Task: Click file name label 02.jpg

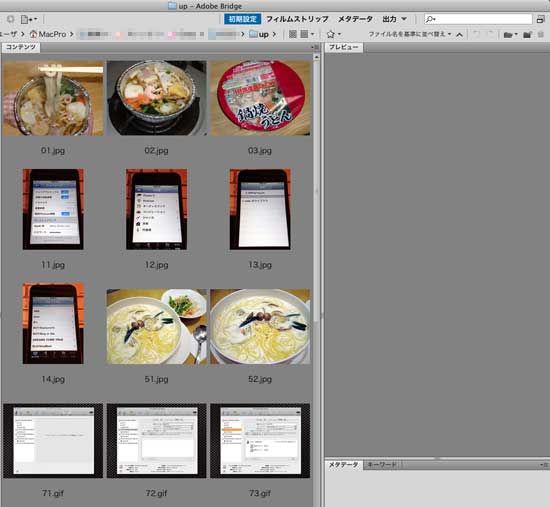Action: (156, 151)
